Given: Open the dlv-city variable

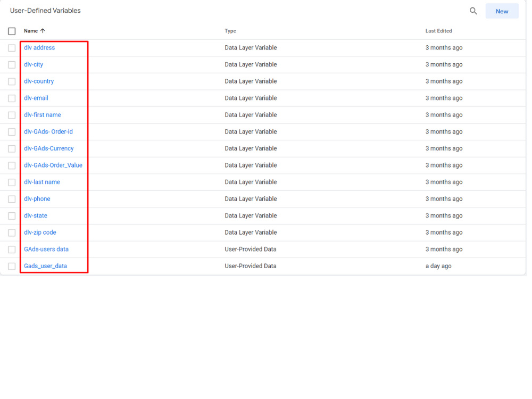Looking at the screenshot, I should tap(34, 64).
